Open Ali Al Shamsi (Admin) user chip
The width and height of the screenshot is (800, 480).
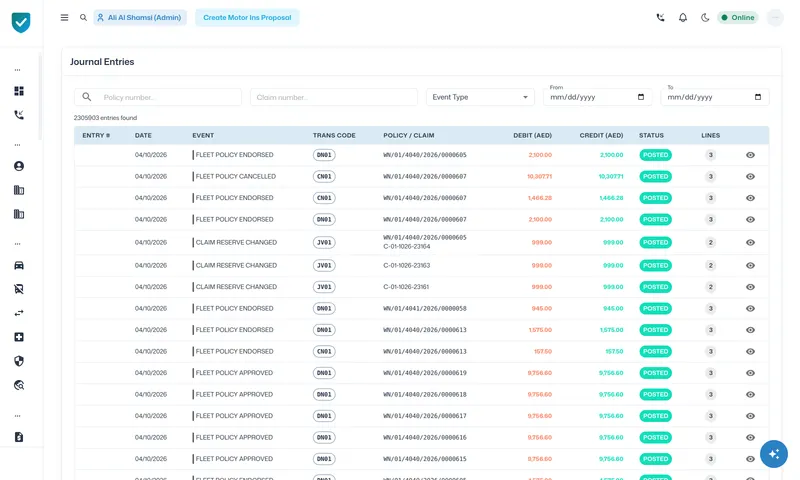click(x=140, y=17)
